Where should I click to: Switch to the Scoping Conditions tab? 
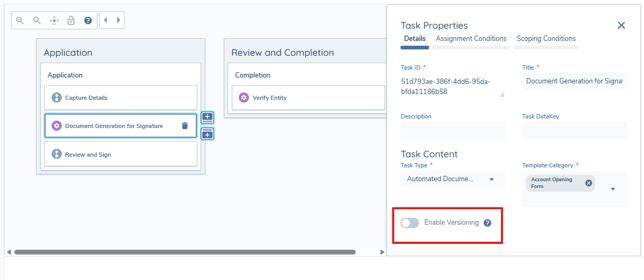tap(546, 39)
